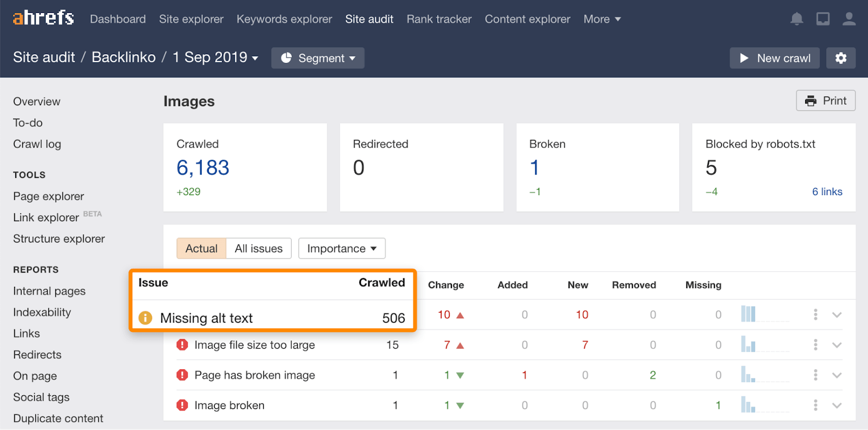868x430 pixels.
Task: Open crawl settings gear icon
Action: tap(840, 58)
